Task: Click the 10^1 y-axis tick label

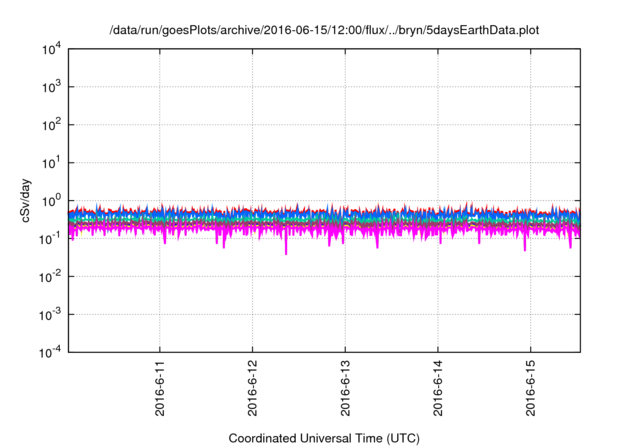Action: (51, 163)
